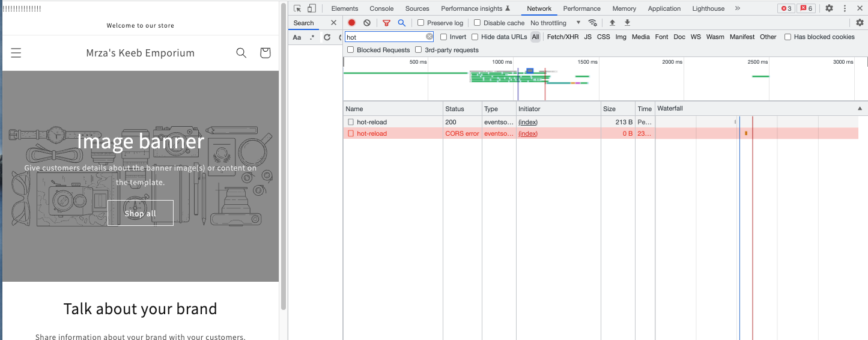Sort by the Waterfall column arrow
The image size is (868, 340).
[860, 109]
